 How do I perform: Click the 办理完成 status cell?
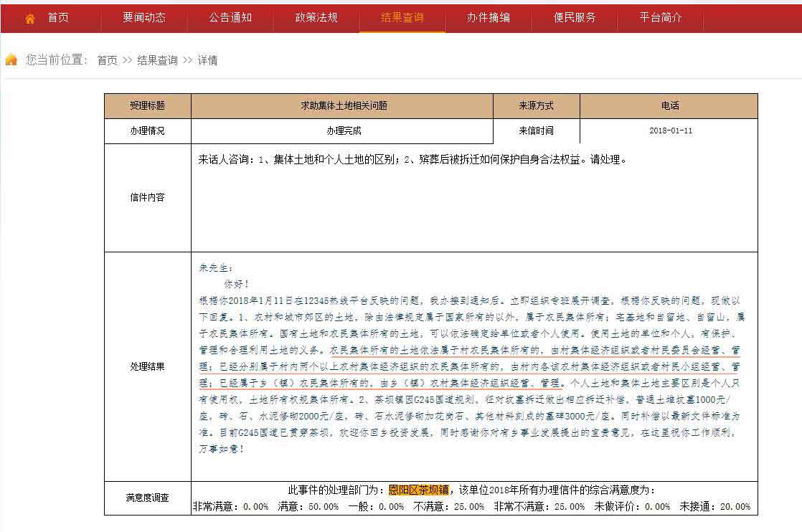pyautogui.click(x=344, y=131)
